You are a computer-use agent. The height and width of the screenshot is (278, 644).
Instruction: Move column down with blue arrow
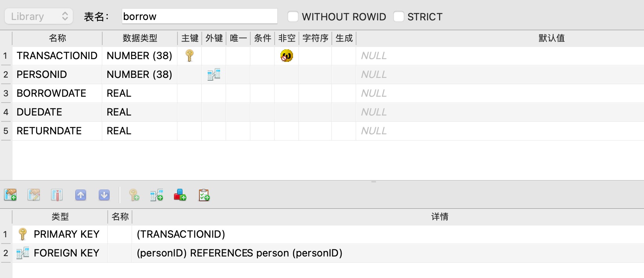(104, 195)
